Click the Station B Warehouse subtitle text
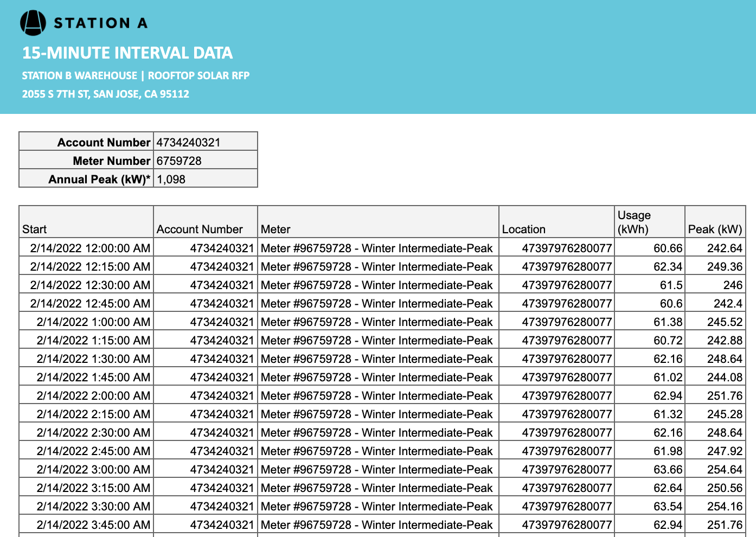 point(80,75)
